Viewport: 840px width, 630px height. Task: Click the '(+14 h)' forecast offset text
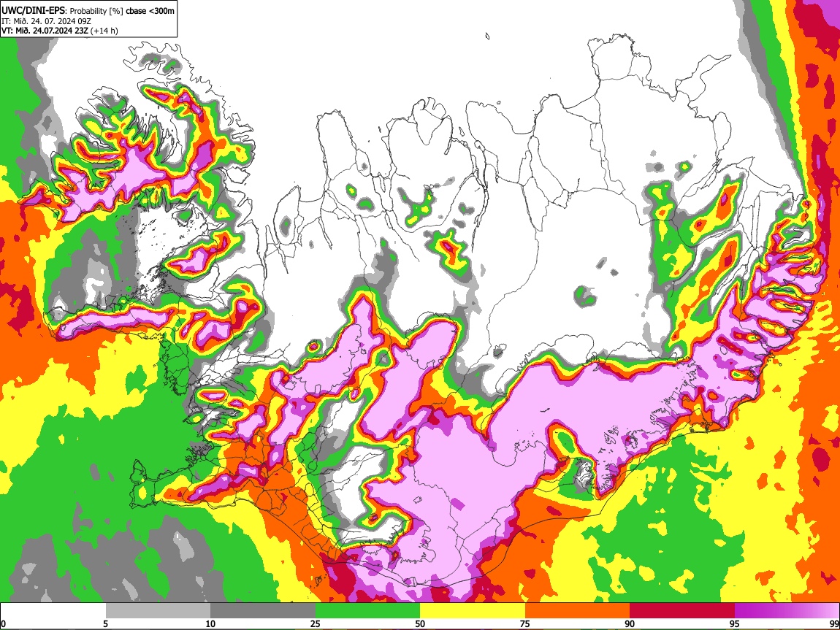tap(104, 31)
